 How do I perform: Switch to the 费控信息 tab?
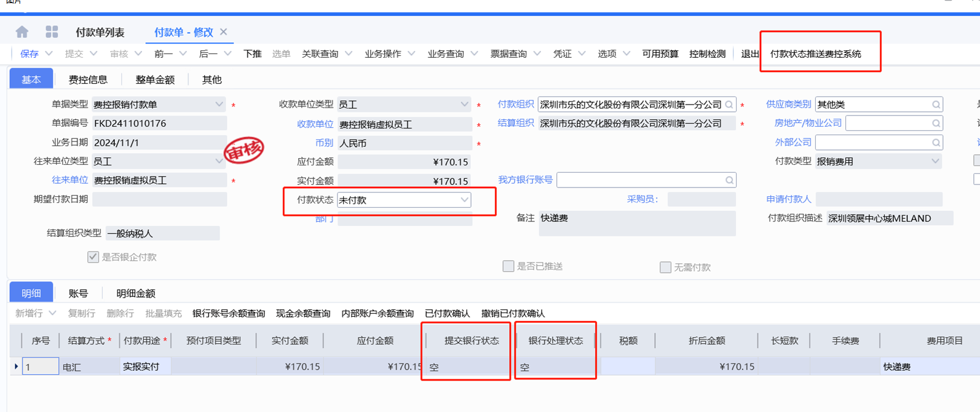pyautogui.click(x=88, y=79)
